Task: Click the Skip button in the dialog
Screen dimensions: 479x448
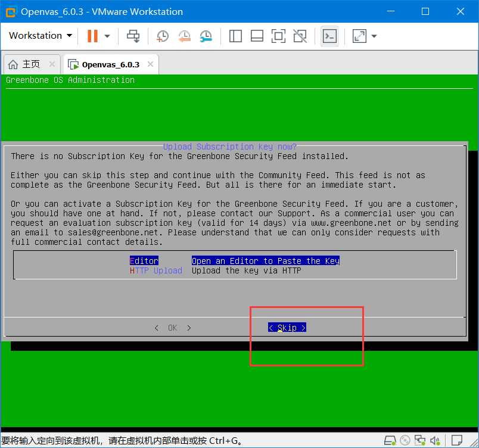Action: pyautogui.click(x=287, y=328)
